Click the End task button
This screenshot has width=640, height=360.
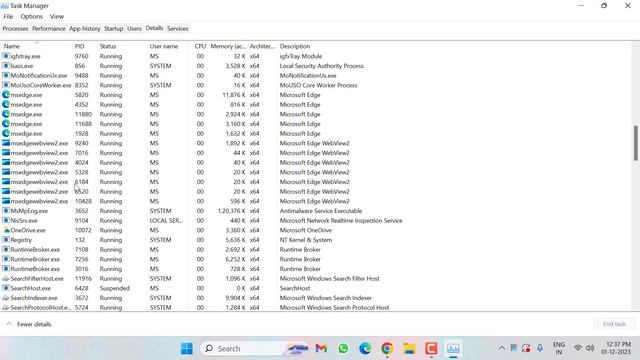(x=614, y=324)
